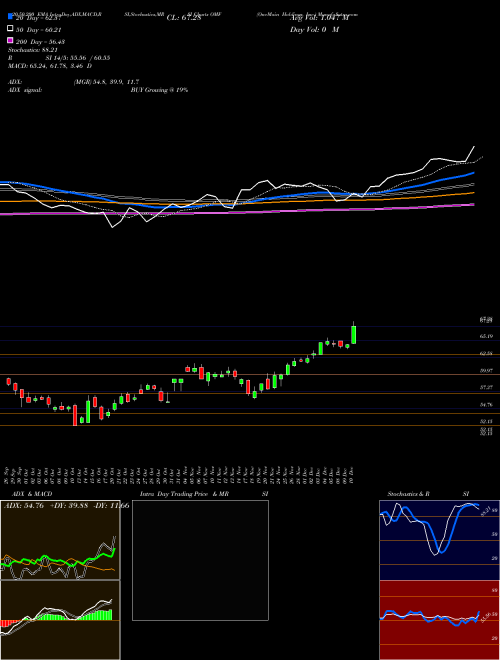Image resolution: width=500 pixels, height=660 pixels.
Task: Click the 59.97 price axis label
Action: click(x=487, y=370)
